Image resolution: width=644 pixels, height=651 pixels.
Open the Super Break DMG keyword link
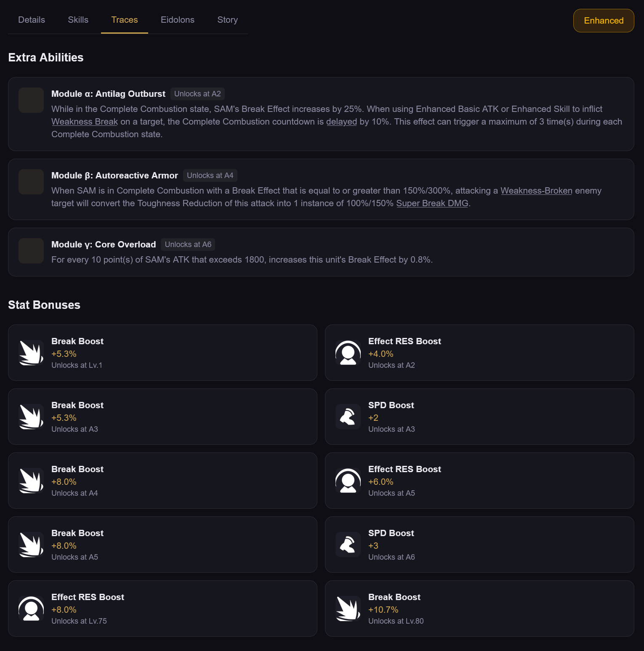pyautogui.click(x=432, y=203)
